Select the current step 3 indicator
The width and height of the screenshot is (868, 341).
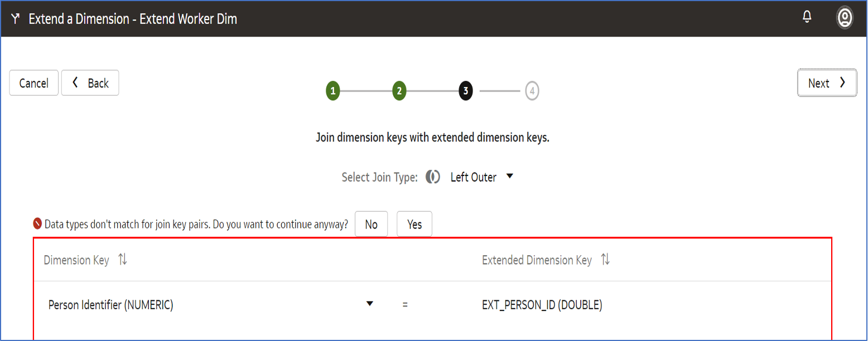pyautogui.click(x=465, y=91)
